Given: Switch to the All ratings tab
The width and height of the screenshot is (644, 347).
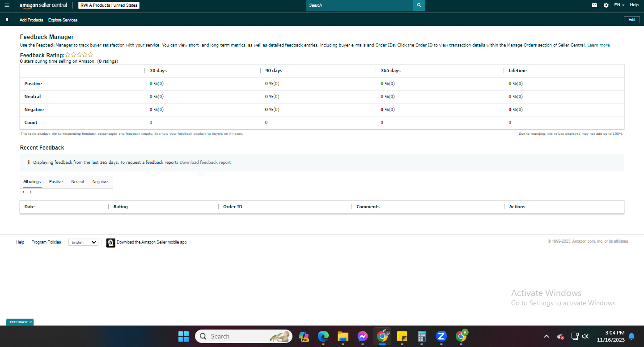Looking at the screenshot, I should pos(32,182).
